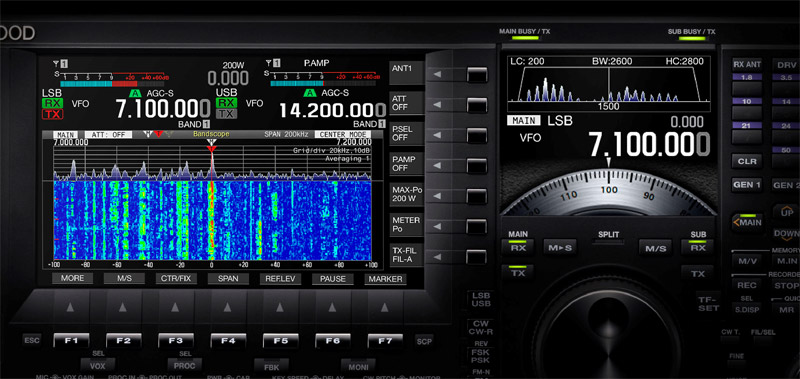Click the SCP scope key
This screenshot has width=800, height=379.
(424, 340)
